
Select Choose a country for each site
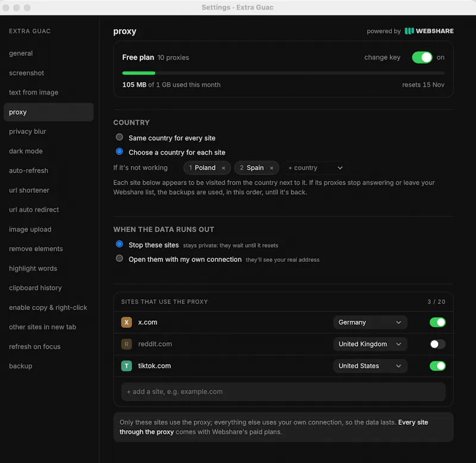pyautogui.click(x=120, y=152)
